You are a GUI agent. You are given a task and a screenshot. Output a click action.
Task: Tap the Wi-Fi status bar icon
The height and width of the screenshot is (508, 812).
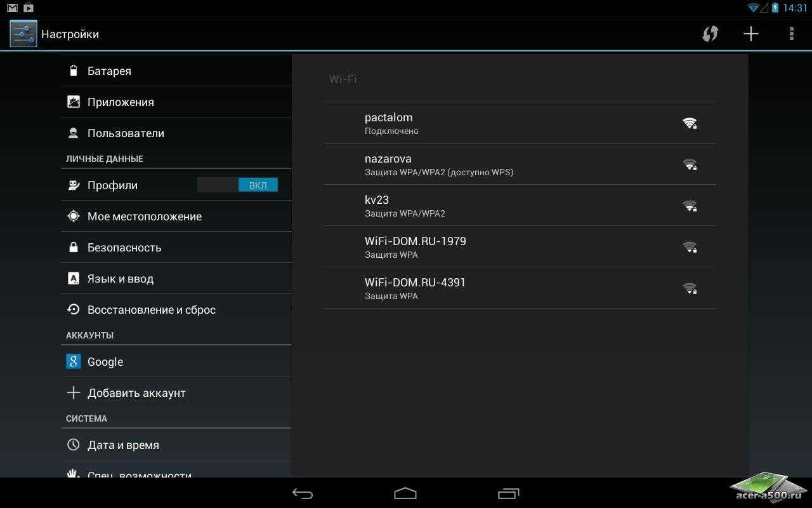click(x=753, y=8)
